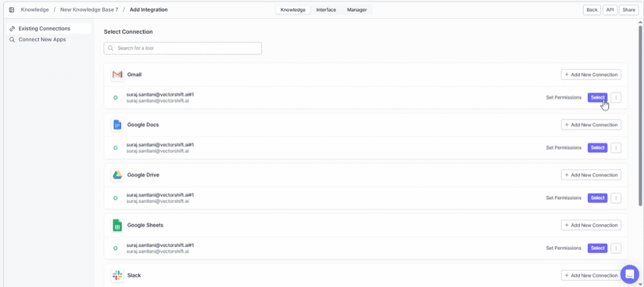Set Permissions for Google Sheets connection
Image resolution: width=644 pixels, height=287 pixels.
point(563,248)
